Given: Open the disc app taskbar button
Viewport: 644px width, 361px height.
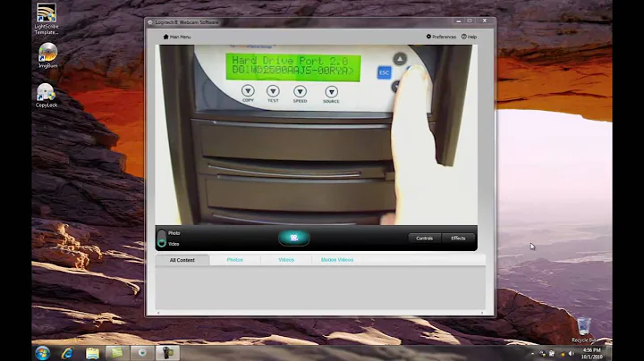Looking at the screenshot, I should 142,353.
